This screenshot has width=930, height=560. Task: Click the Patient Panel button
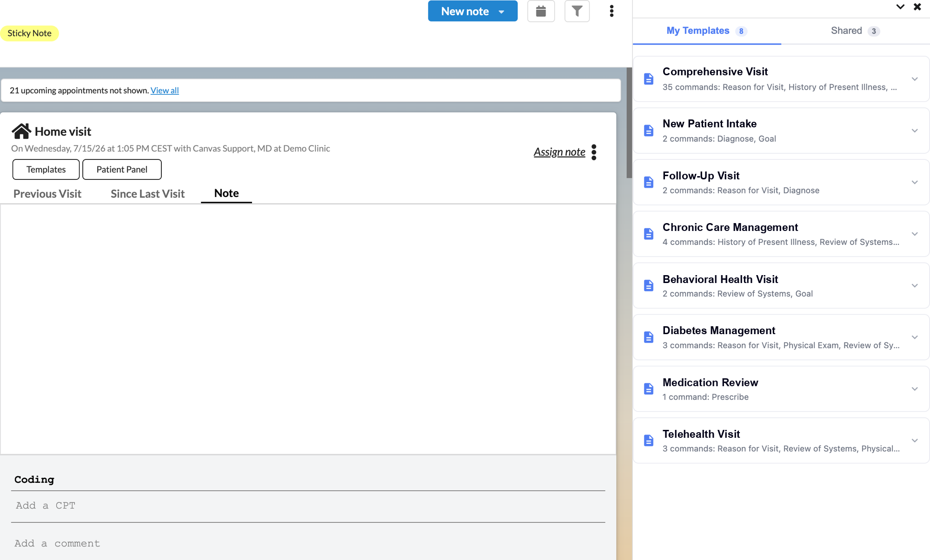click(x=122, y=169)
